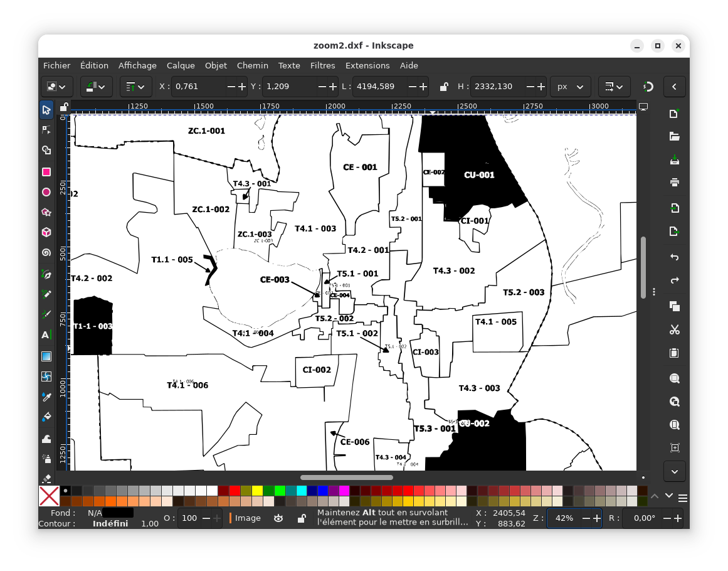
Task: Print the document from the commands bar
Action: [673, 183]
